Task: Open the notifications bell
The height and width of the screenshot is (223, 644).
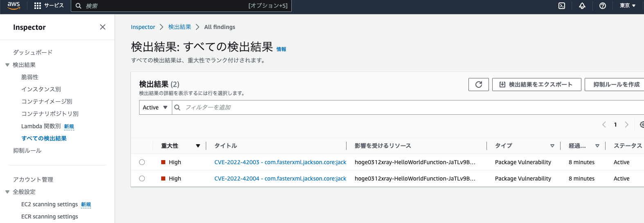Action: pyautogui.click(x=582, y=6)
